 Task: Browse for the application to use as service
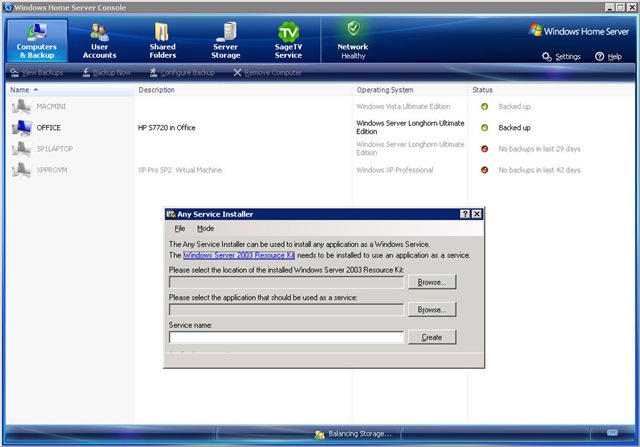tap(432, 310)
